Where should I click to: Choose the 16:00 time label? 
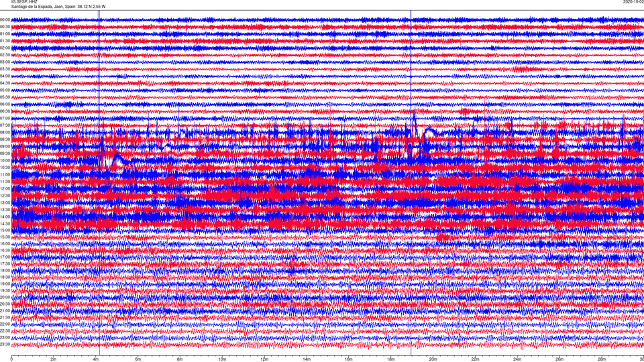click(x=5, y=244)
